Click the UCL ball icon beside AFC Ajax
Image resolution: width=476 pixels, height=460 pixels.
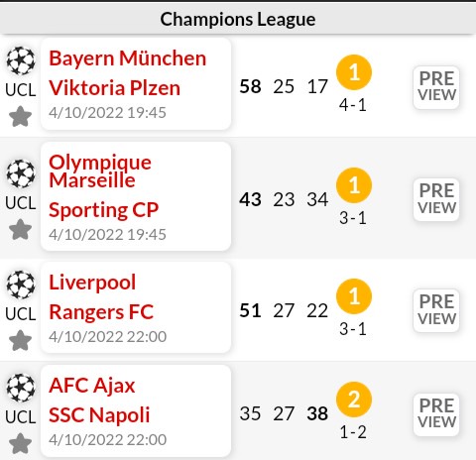(x=21, y=388)
